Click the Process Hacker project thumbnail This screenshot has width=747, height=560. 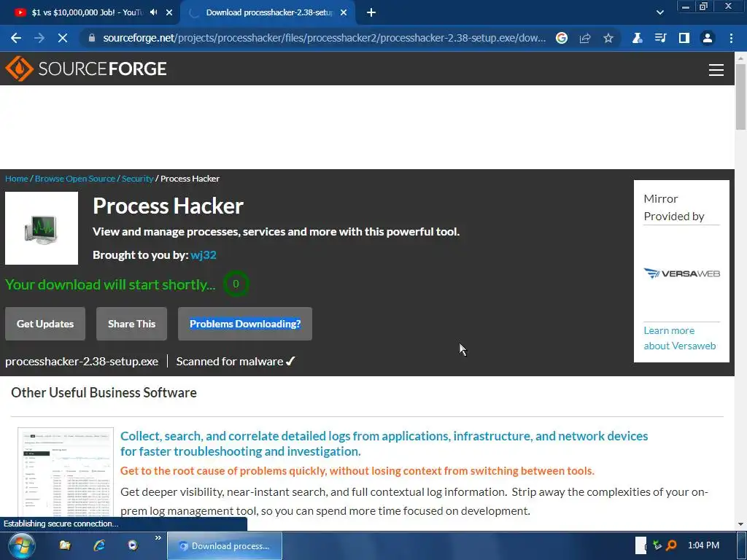coord(42,228)
